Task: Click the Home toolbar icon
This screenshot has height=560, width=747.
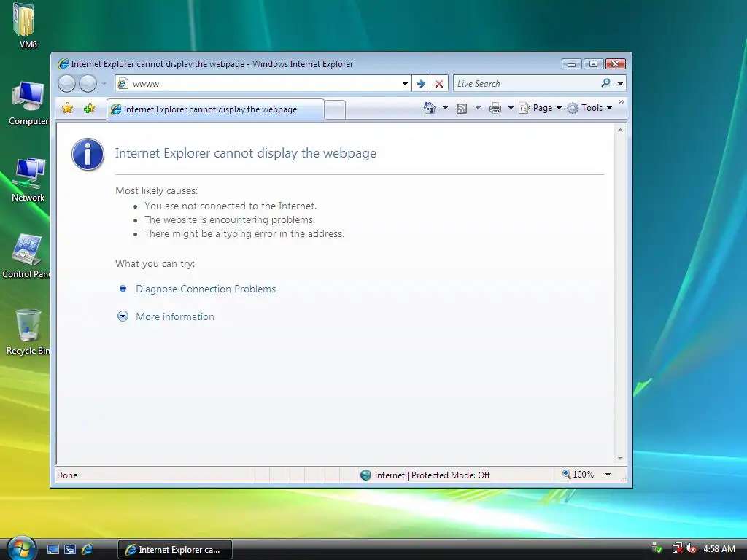Action: pyautogui.click(x=429, y=108)
